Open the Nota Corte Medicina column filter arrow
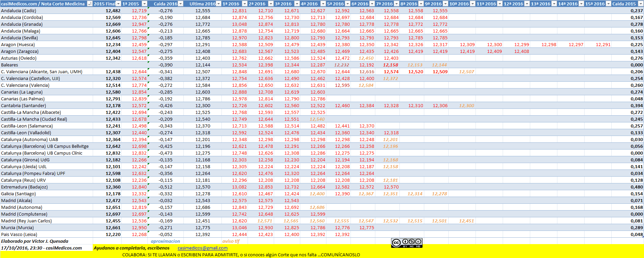Viewport: 644px width, 258px height. click(x=90, y=4)
